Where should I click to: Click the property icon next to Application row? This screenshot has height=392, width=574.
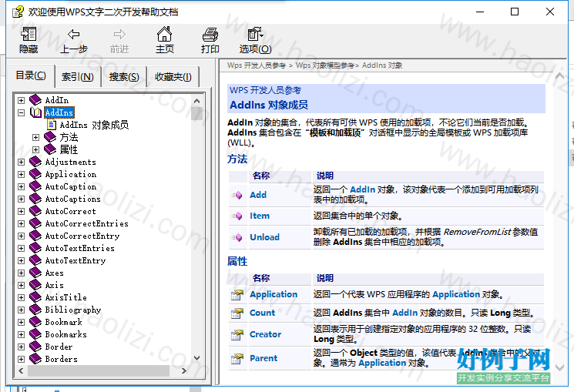coord(237,295)
